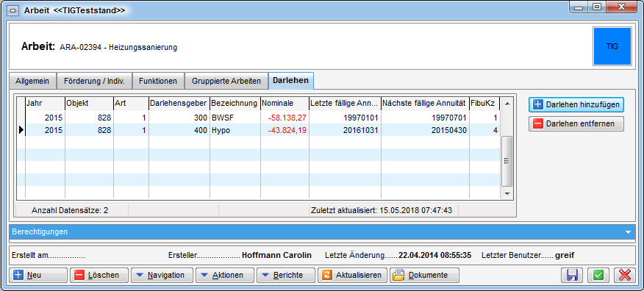
Task: Click the window system menu icon
Action: pos(12,11)
